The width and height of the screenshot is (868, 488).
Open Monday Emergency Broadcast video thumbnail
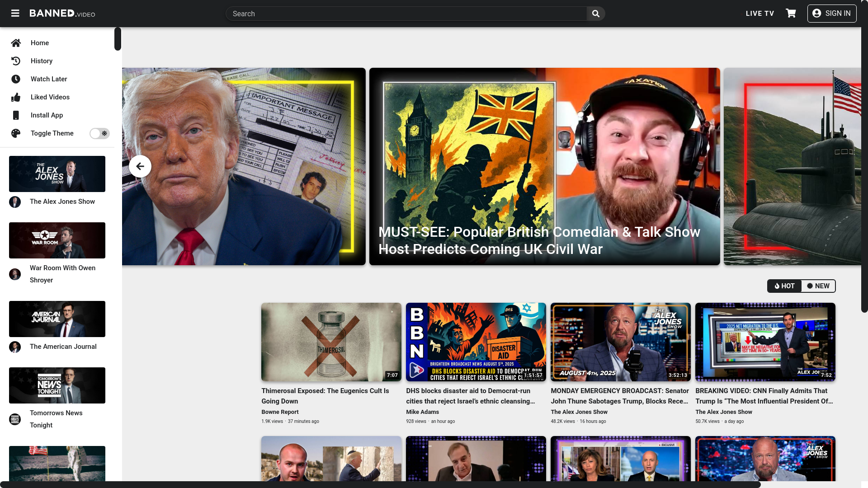click(x=621, y=342)
